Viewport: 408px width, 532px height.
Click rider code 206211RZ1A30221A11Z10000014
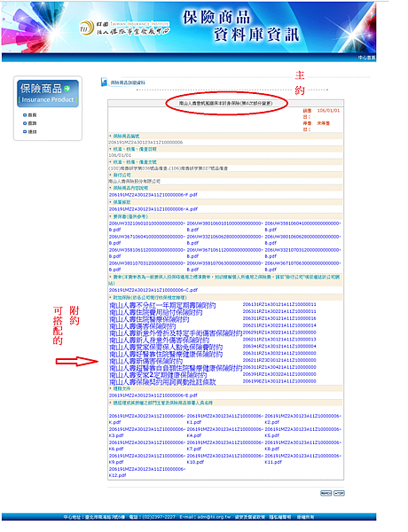pyautogui.click(x=279, y=325)
